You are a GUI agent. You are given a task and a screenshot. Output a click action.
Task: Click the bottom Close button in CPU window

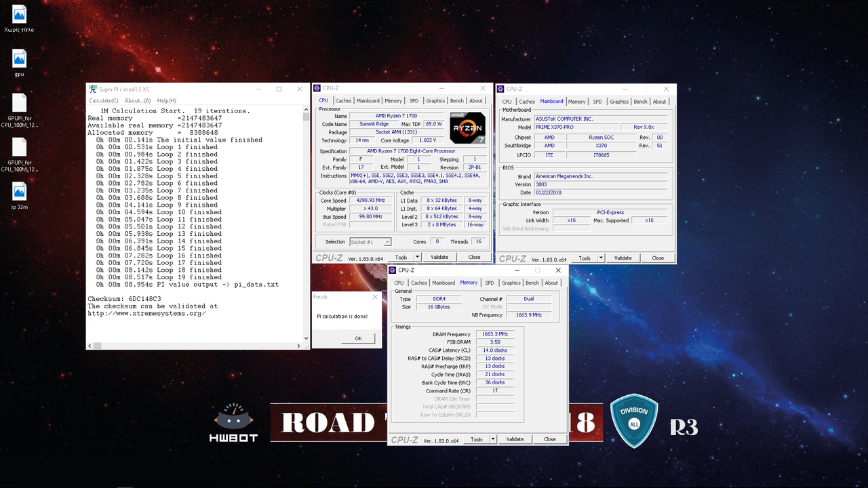(474, 258)
